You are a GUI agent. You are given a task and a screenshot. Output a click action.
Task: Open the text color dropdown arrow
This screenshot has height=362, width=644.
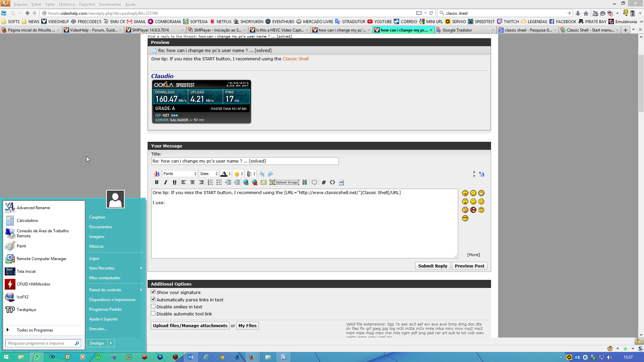pos(229,174)
